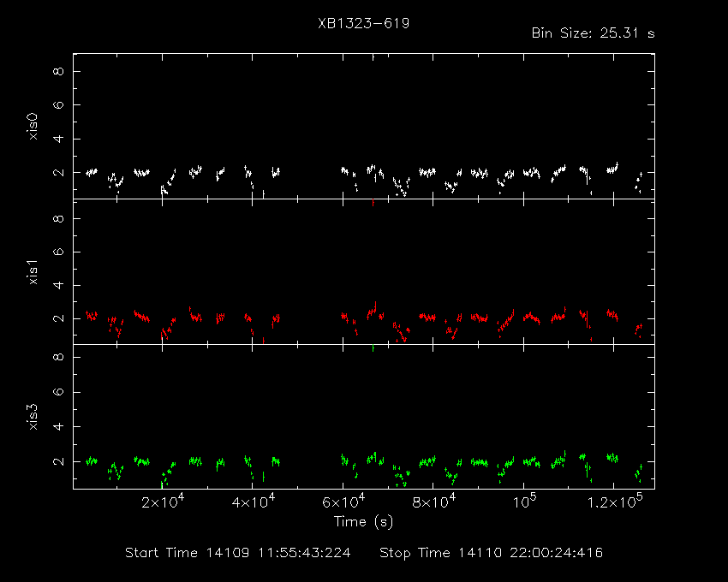
Task: Click the y-axis value 4 on xis1 panel
Action: pos(58,285)
